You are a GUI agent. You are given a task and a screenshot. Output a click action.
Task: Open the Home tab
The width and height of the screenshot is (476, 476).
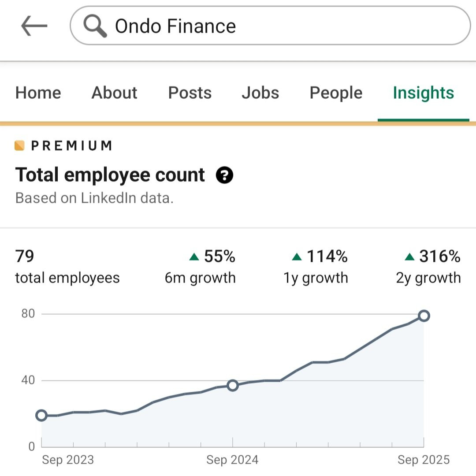[x=38, y=93]
